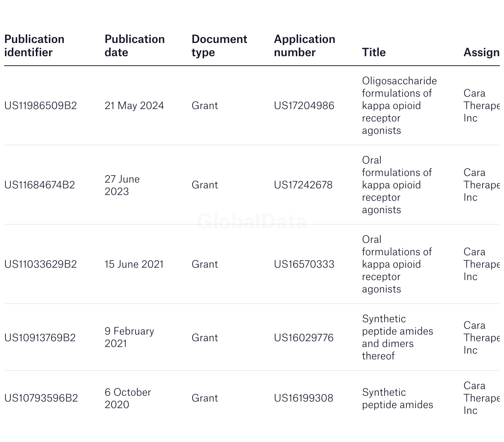
Task: Click application number US17242678
Action: click(x=303, y=185)
